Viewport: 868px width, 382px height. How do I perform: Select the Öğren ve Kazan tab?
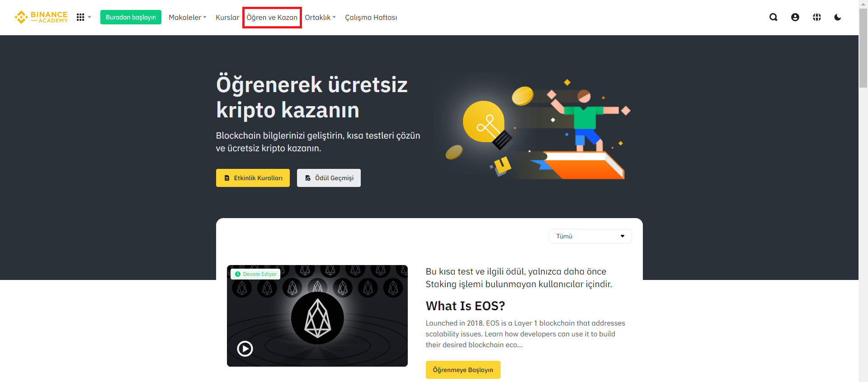[272, 17]
